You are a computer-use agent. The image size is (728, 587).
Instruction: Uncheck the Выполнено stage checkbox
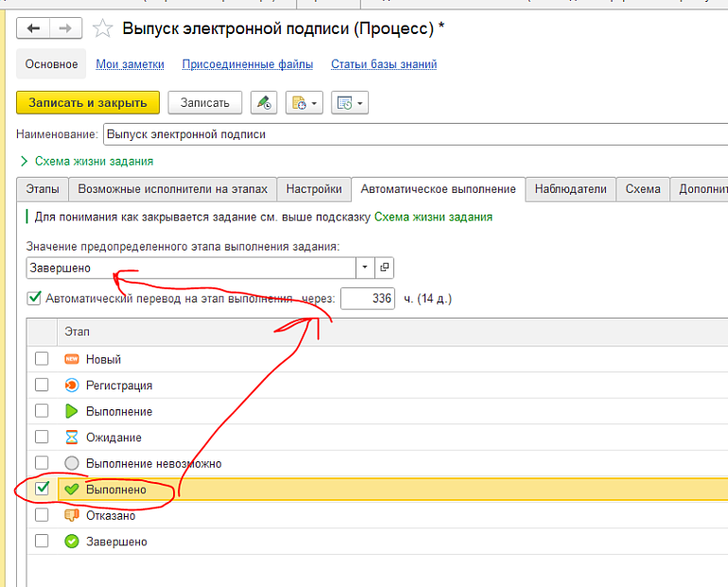click(x=42, y=489)
